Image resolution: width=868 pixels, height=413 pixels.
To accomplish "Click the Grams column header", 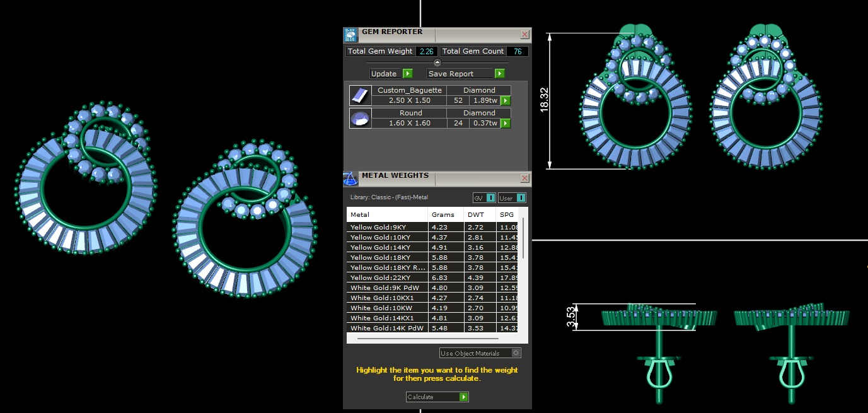I will pos(446,214).
